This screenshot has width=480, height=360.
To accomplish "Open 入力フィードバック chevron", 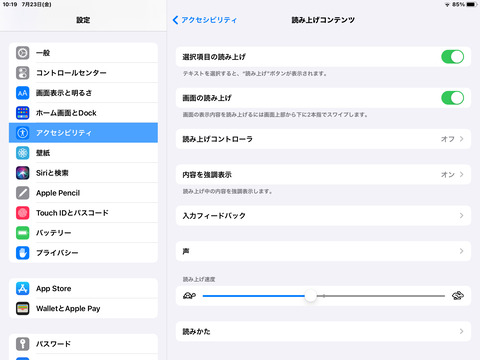I will point(461,216).
